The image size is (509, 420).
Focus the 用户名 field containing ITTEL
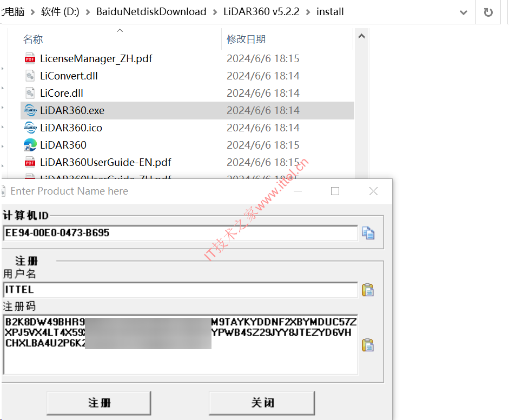pos(181,290)
